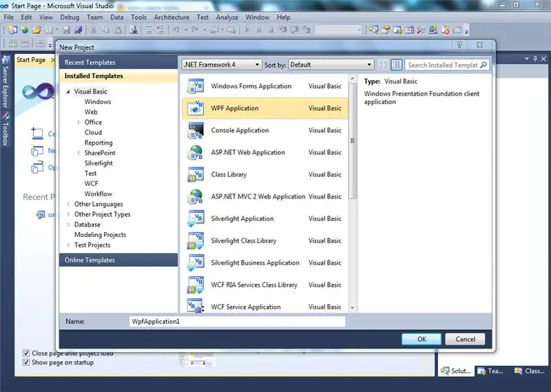The image size is (551, 392).
Task: Toggle Show page on startup checkbox
Action: point(26,362)
